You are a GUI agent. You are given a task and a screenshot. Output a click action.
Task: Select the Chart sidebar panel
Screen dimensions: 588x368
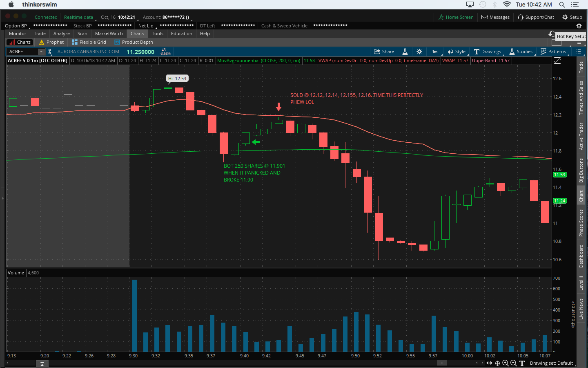(x=581, y=196)
